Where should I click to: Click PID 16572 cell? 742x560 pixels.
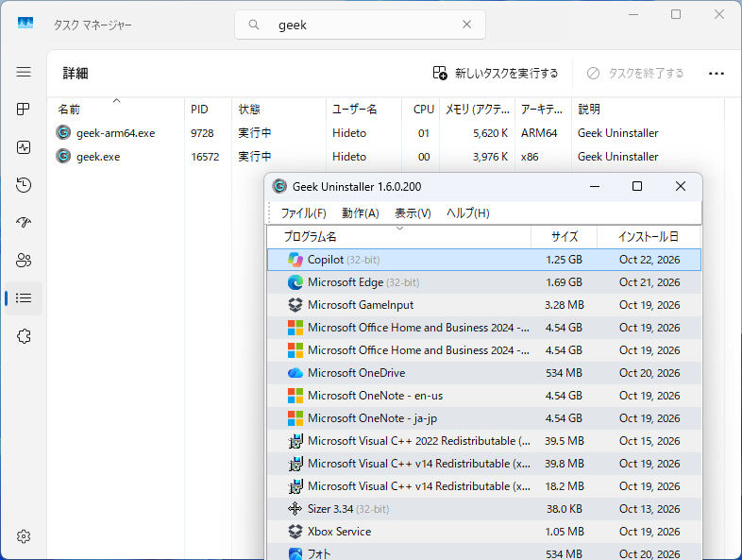[x=205, y=157]
